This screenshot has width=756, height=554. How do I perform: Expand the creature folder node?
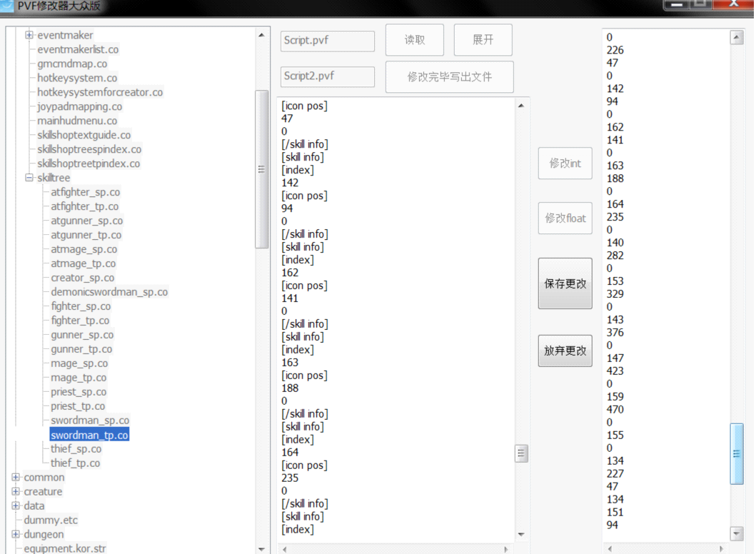pyautogui.click(x=16, y=492)
